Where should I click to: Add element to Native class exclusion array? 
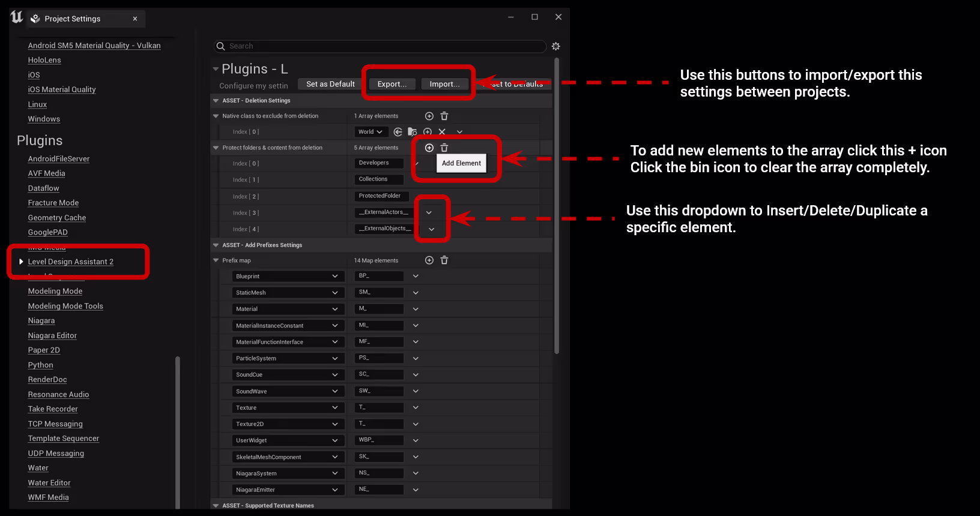[429, 116]
